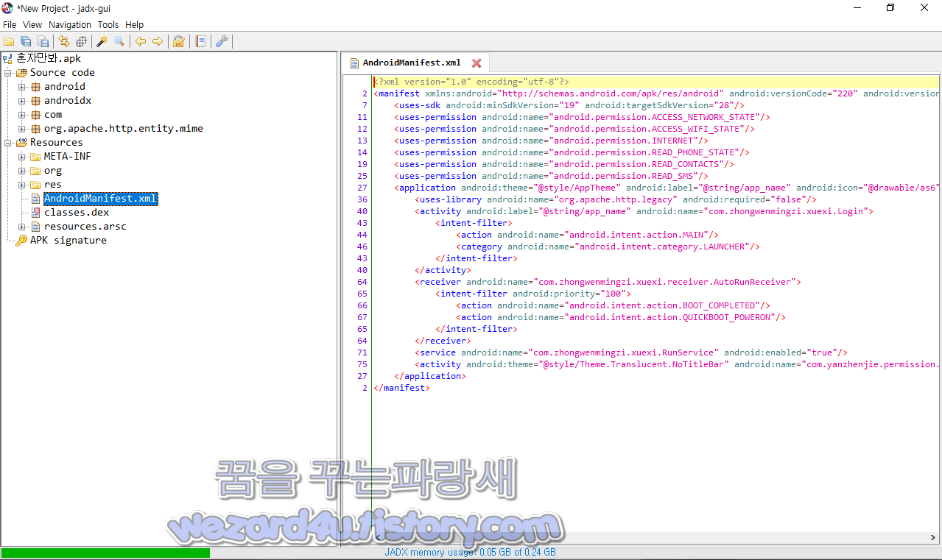The height and width of the screenshot is (560, 942).
Task: Click the AutoRunReceiver receiver line
Action: (x=608, y=282)
